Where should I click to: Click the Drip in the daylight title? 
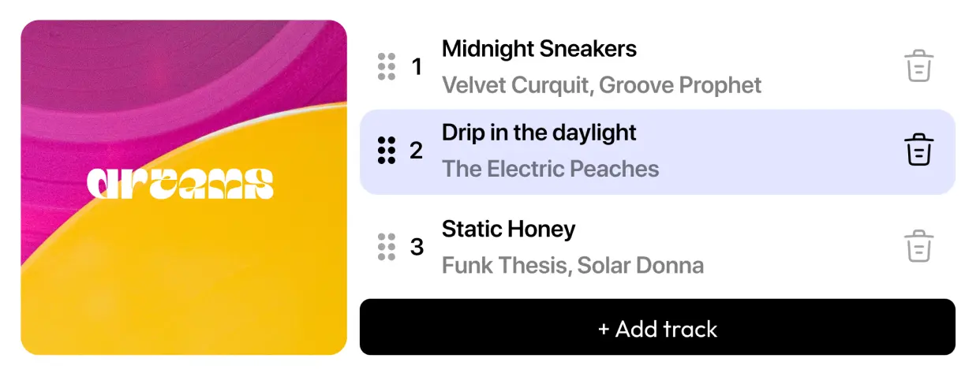(x=539, y=133)
